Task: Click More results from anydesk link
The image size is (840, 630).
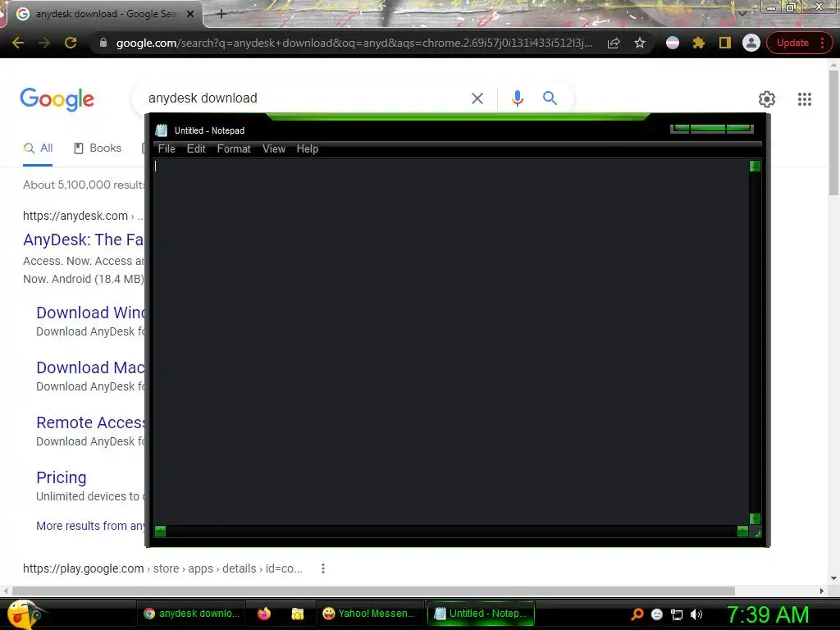Action: (x=90, y=526)
